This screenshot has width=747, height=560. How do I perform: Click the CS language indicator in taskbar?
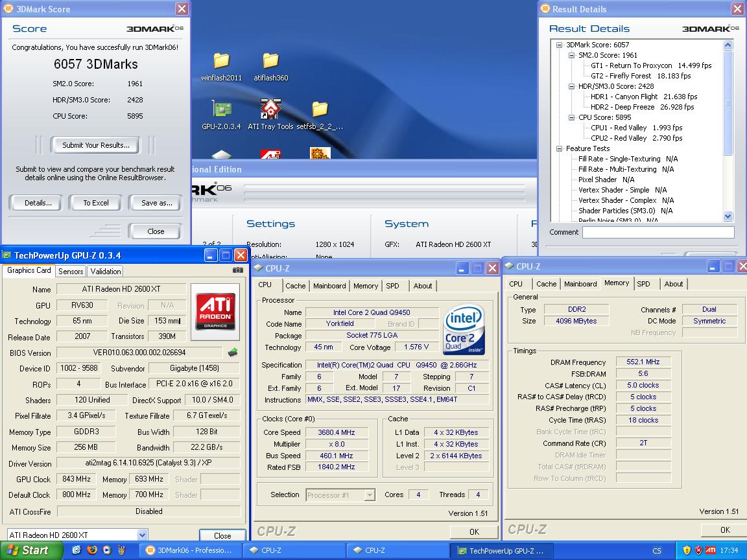(656, 550)
